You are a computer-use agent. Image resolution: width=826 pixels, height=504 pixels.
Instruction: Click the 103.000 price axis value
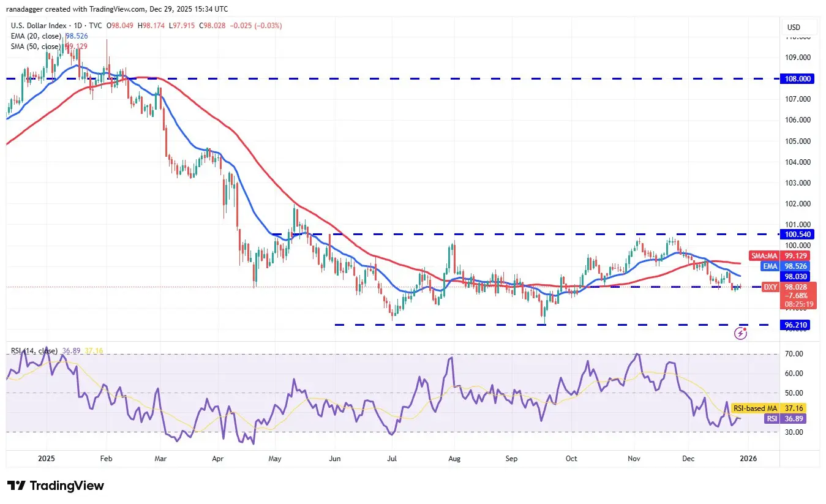point(798,182)
